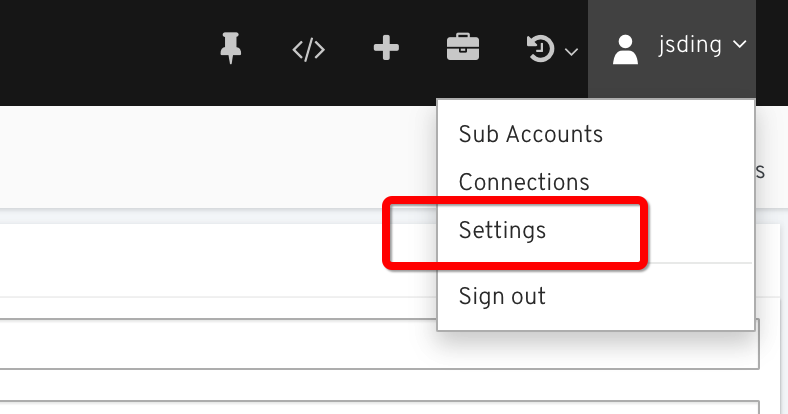Viewport: 788px width, 414px height.
Task: Click the jsding username label
Action: click(690, 45)
